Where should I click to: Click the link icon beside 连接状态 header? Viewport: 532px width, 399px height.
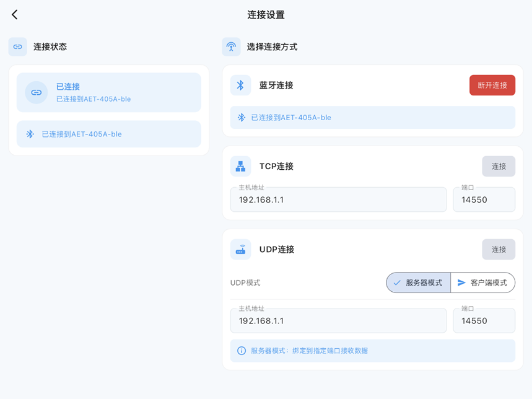[17, 46]
